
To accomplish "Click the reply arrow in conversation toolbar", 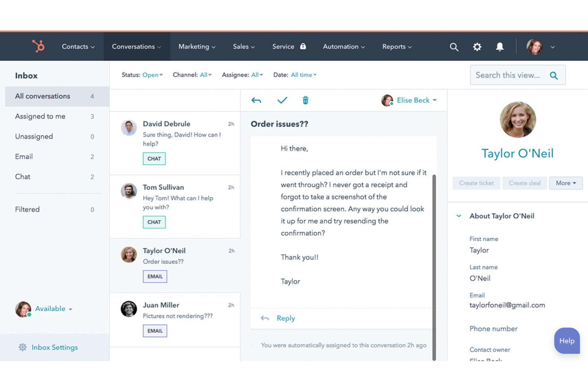I will click(256, 100).
